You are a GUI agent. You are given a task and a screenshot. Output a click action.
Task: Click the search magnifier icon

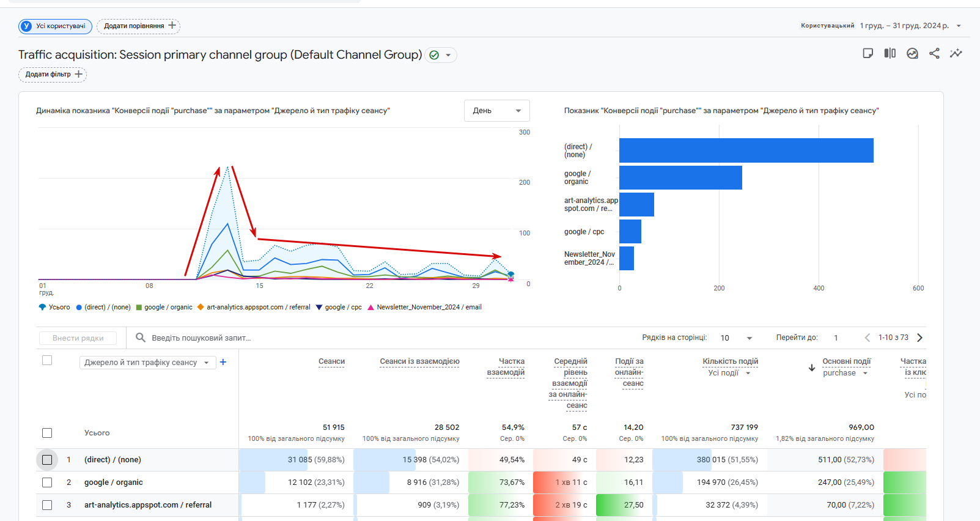pos(141,338)
